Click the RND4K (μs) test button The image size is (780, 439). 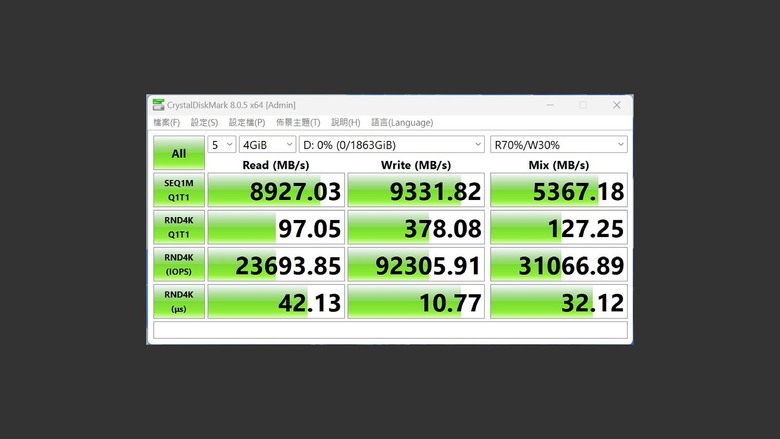point(179,301)
